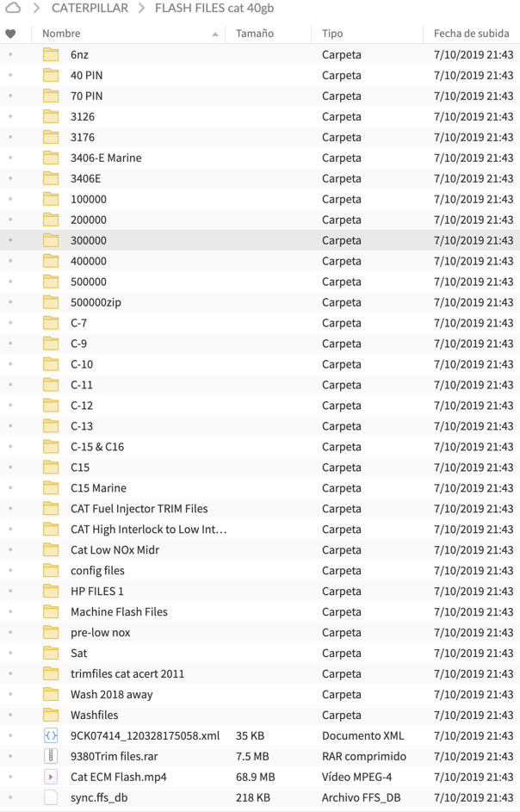Click the C-10 folder icon
The height and width of the screenshot is (812, 520).
51,364
